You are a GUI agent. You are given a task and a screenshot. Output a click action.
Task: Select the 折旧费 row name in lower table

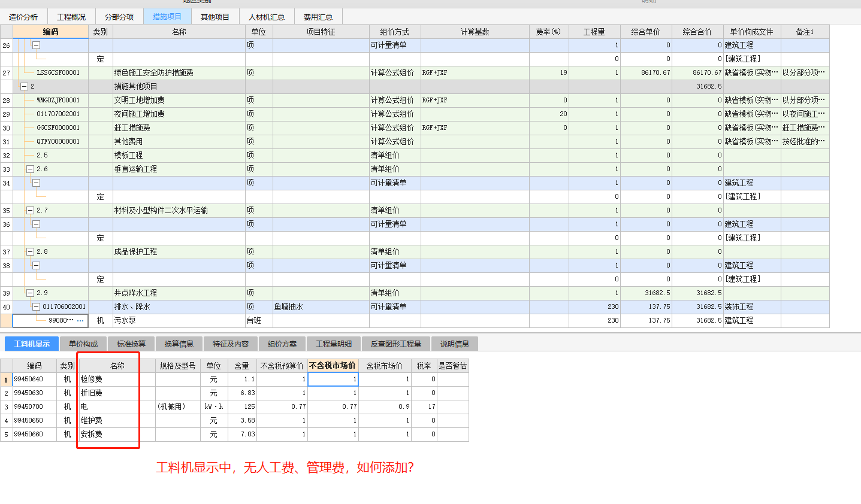(117, 393)
